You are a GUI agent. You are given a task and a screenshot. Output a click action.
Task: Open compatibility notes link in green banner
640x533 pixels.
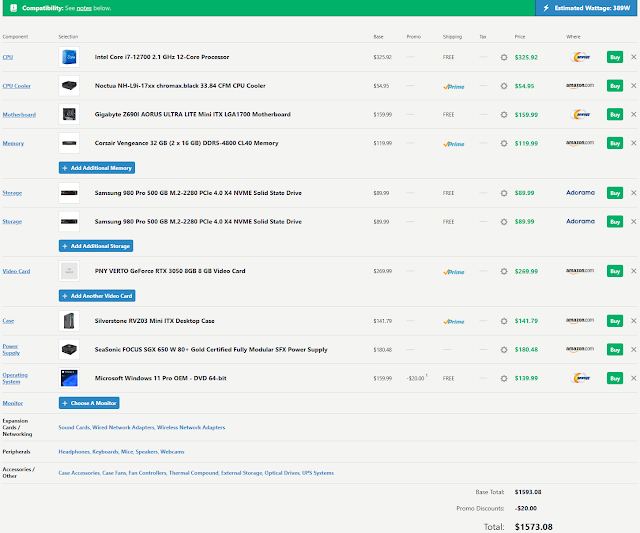84,8
